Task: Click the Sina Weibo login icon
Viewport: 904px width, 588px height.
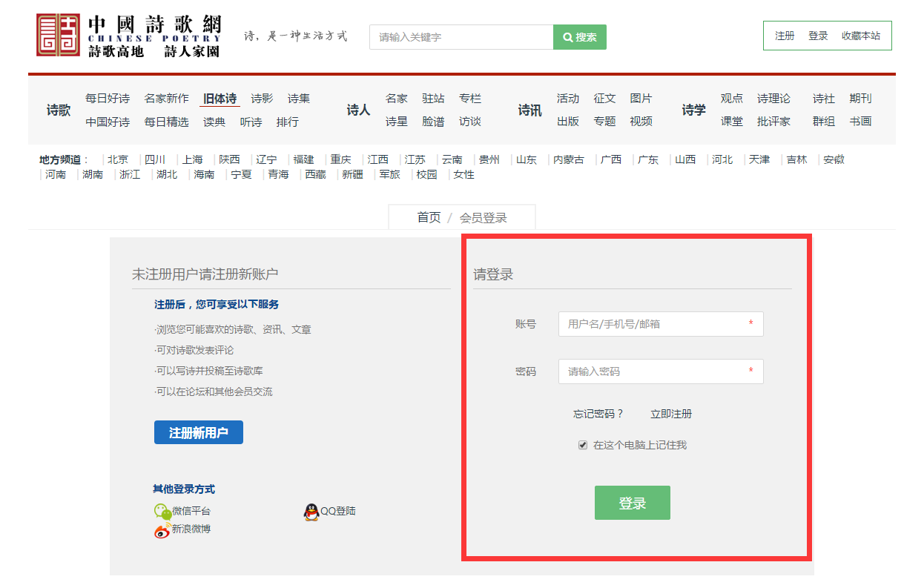Action: click(162, 529)
